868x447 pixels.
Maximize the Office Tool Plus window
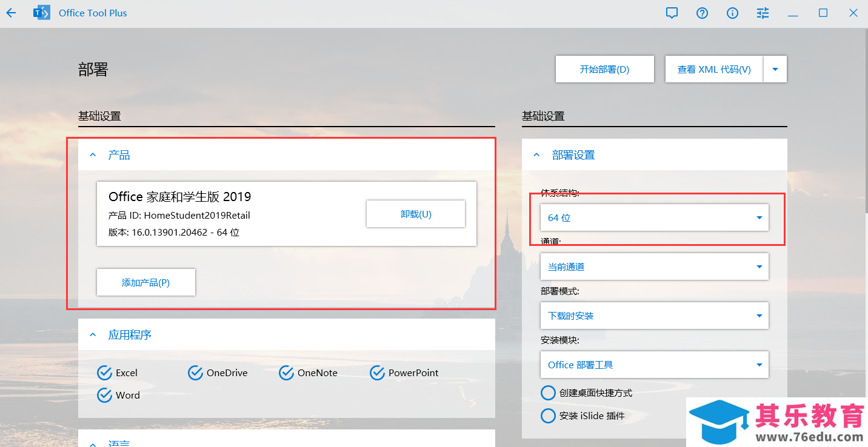823,13
